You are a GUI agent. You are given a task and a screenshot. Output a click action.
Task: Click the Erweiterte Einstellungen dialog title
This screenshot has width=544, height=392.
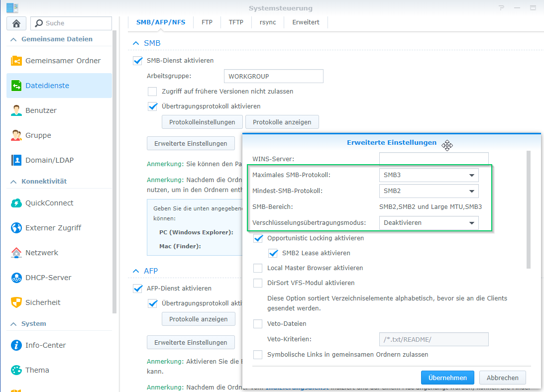tap(392, 143)
